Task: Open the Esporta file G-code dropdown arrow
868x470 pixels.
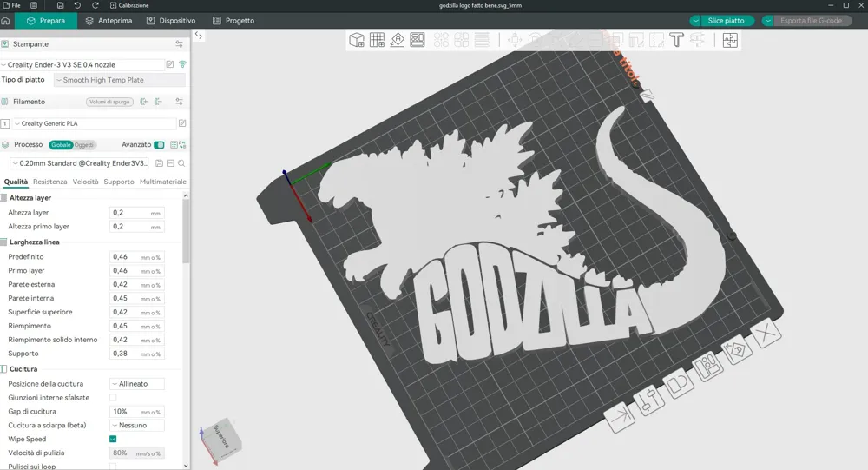Action: tap(768, 21)
